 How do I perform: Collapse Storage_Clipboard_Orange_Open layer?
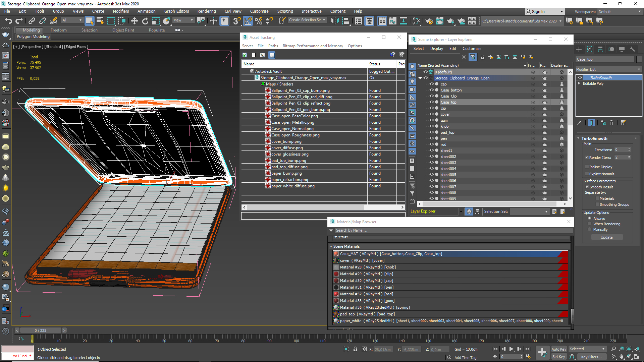[420, 78]
